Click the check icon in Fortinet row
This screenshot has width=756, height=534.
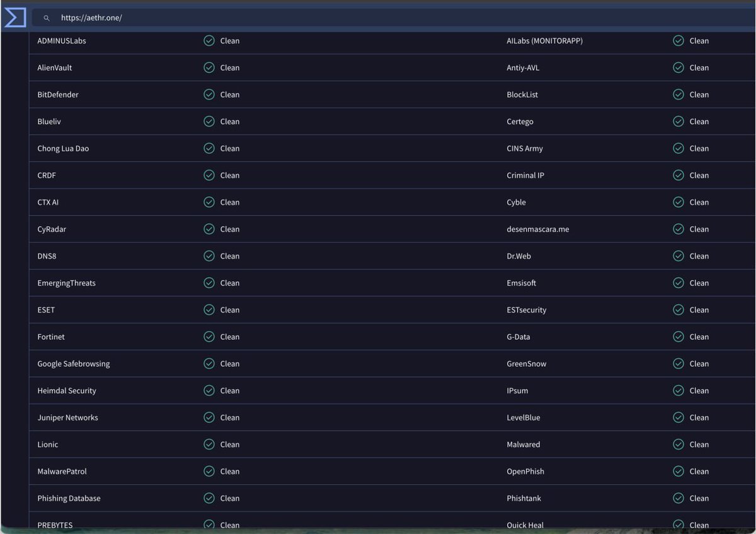click(x=209, y=337)
